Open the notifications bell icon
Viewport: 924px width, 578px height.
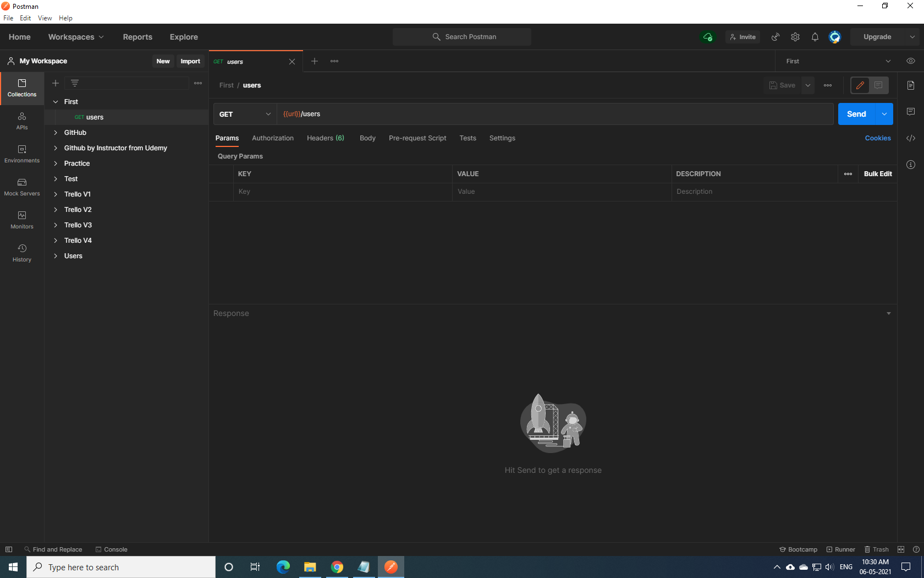point(815,37)
